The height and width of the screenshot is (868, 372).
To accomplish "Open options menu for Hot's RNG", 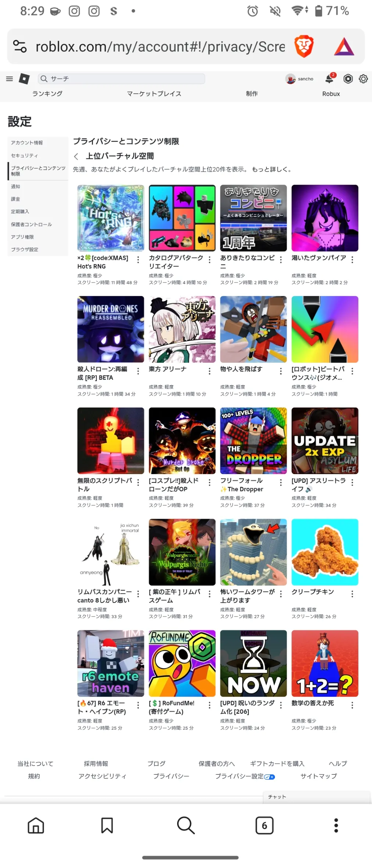I will pyautogui.click(x=138, y=260).
